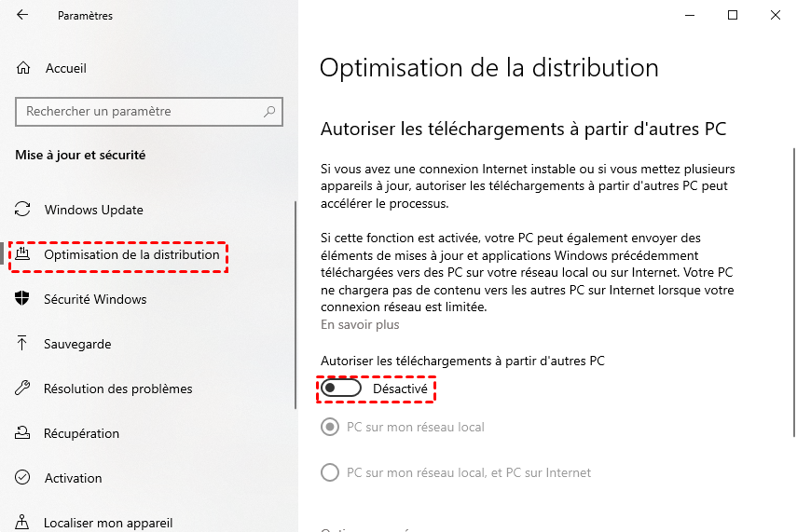This screenshot has width=797, height=532.
Task: Click the Localiser mon appareil icon
Action: coord(23,523)
